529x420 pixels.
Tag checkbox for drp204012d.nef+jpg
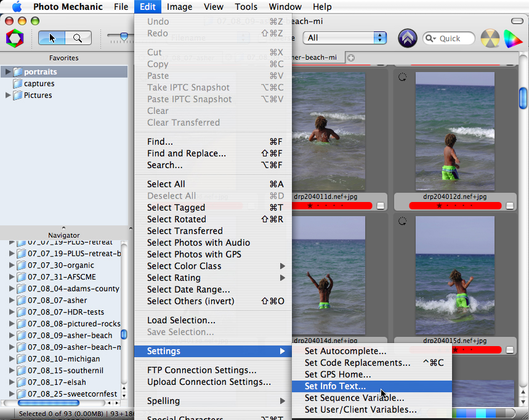[x=510, y=206]
